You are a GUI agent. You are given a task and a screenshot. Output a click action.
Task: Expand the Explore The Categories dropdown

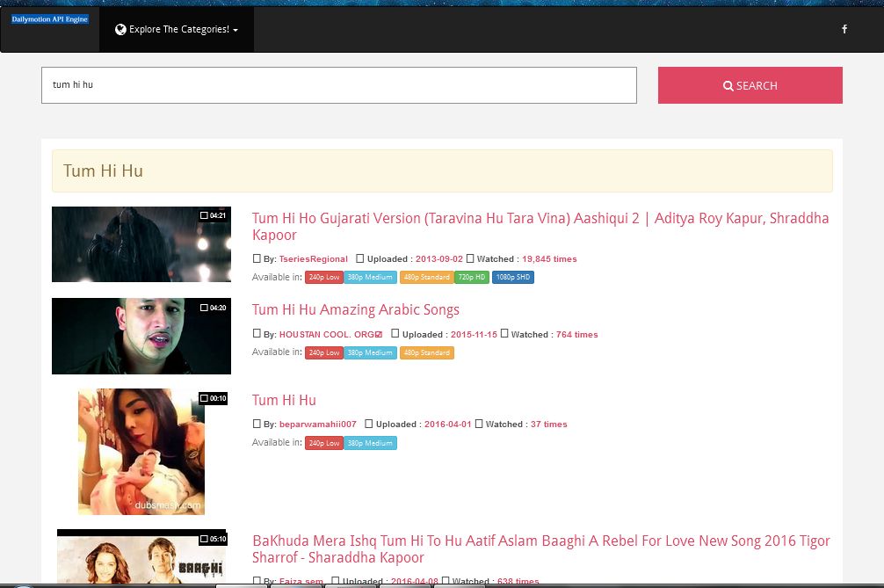point(177,29)
